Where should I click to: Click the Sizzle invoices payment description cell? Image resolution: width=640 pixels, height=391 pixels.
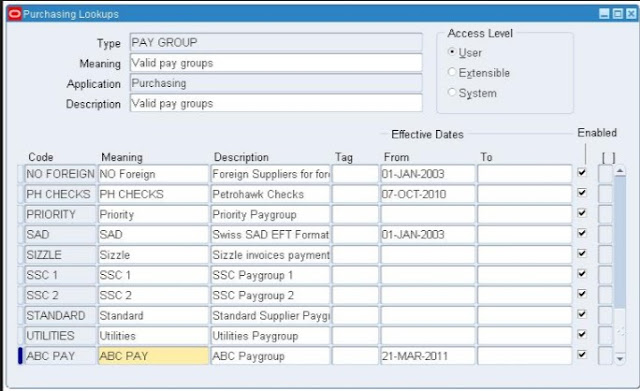click(x=270, y=255)
